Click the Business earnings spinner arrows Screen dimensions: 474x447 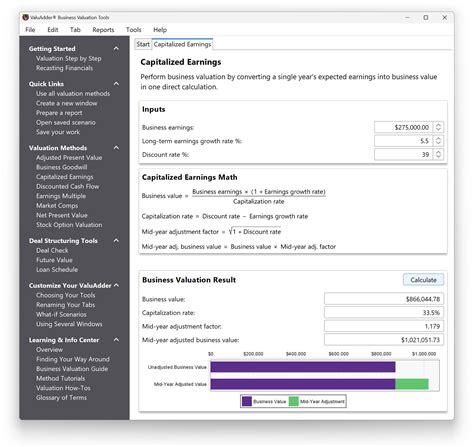(x=438, y=127)
